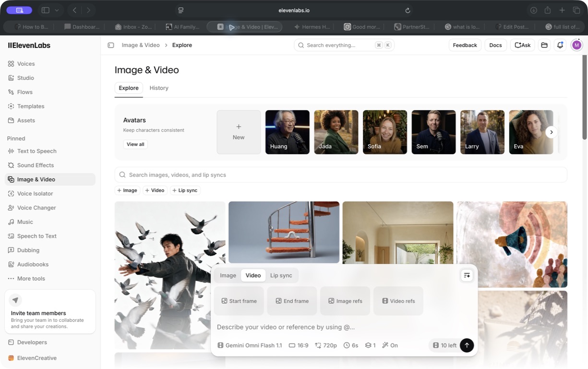
Task: Add Image refs
Action: click(345, 301)
